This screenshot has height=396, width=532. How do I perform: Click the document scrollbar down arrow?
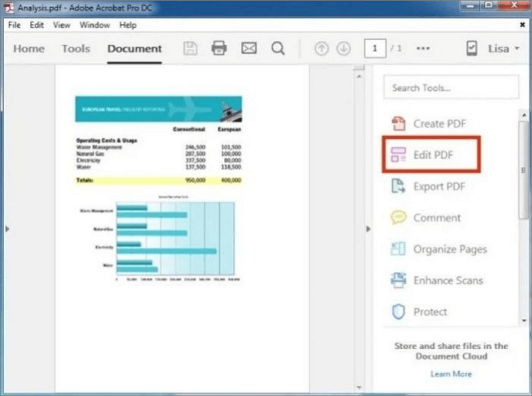359,386
